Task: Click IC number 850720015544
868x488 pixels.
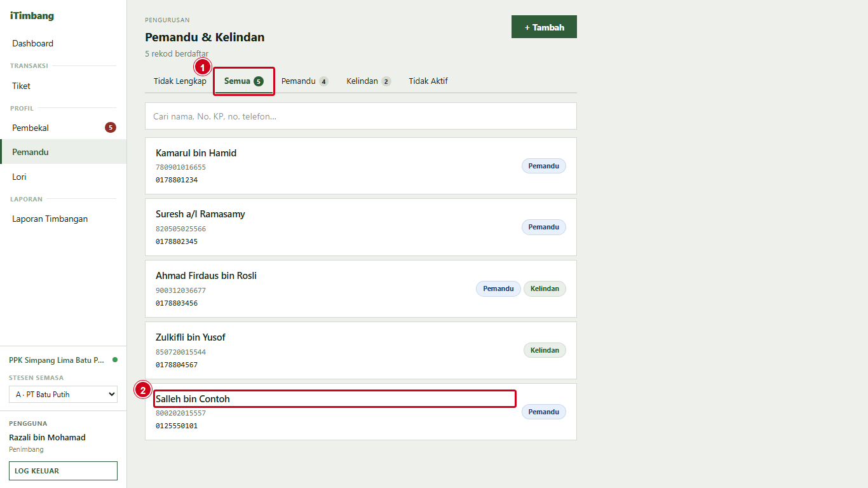Action: pyautogui.click(x=181, y=352)
